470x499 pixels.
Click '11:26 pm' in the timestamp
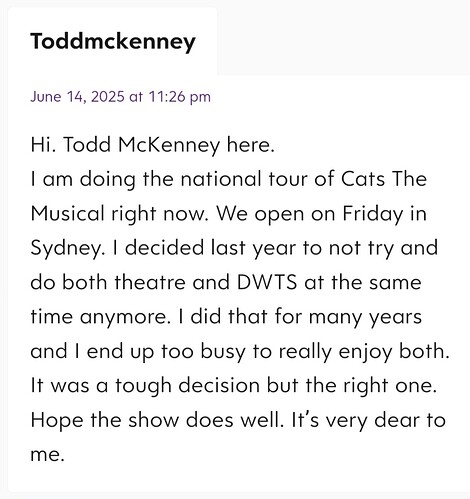pyautogui.click(x=179, y=97)
